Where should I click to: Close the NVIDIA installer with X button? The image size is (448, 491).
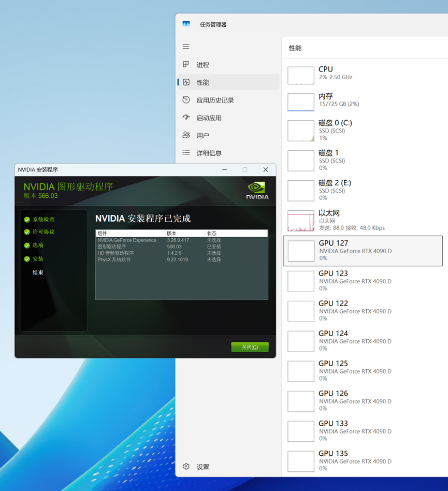266,169
